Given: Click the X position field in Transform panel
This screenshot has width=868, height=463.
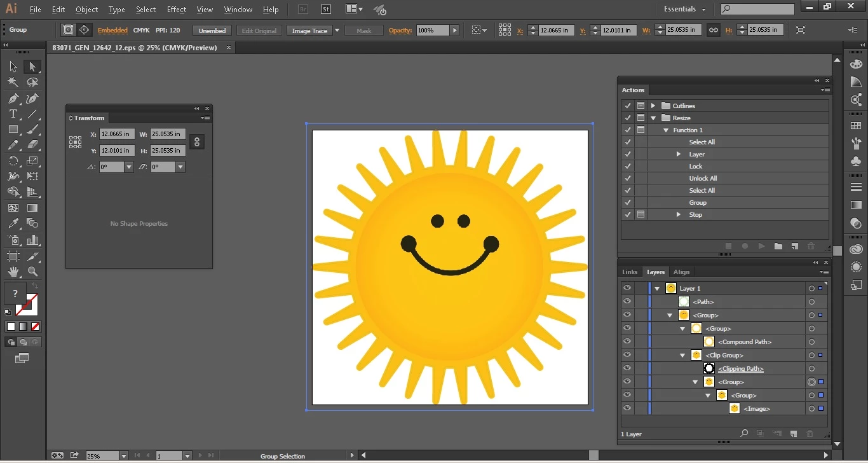Looking at the screenshot, I should (116, 134).
